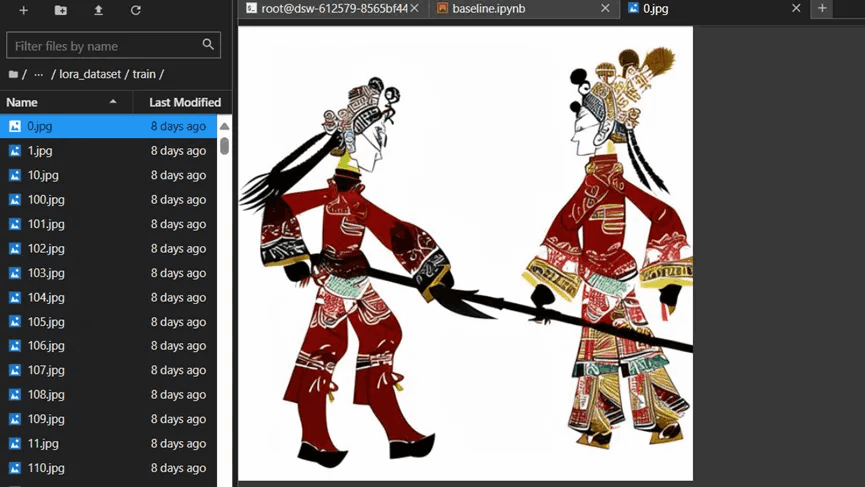Select file 11.jpg in the list
The image size is (865, 487).
pos(108,443)
